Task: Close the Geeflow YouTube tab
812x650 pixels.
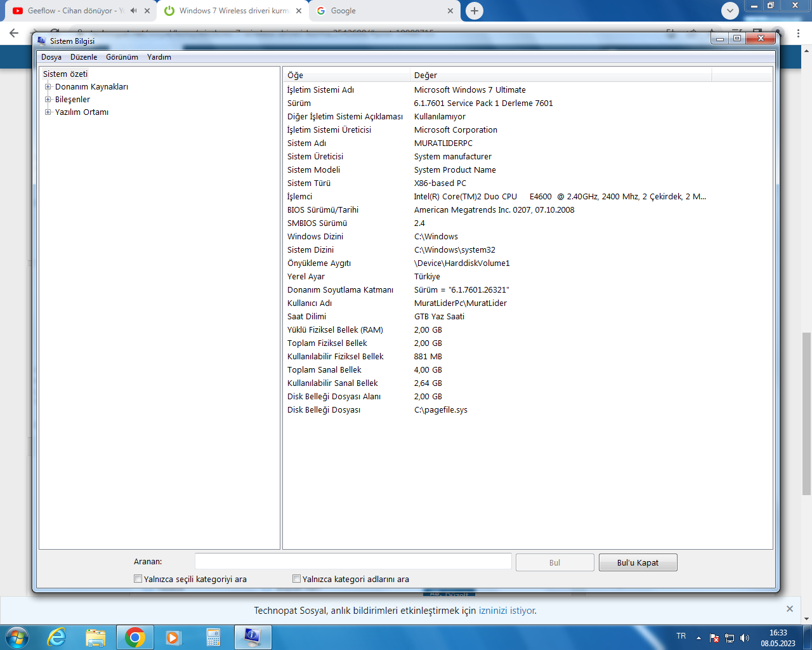Action: click(x=147, y=11)
